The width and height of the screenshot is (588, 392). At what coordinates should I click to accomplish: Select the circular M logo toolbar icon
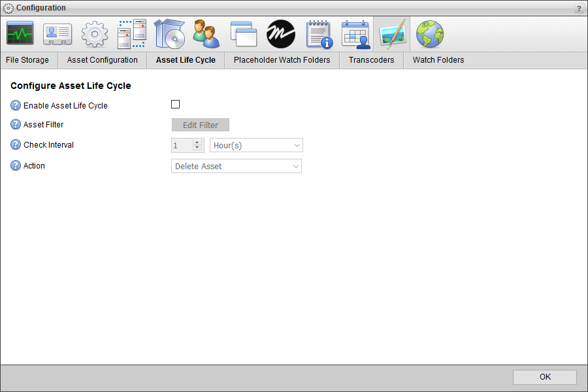(281, 33)
